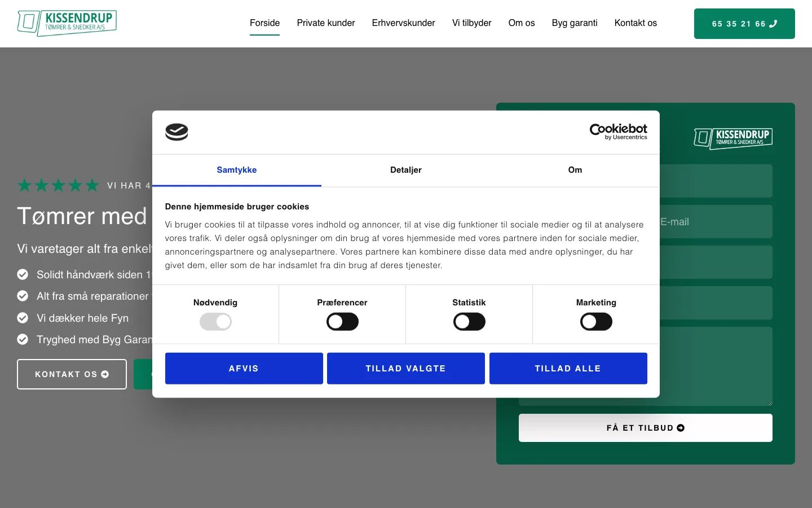Enable Statistik cookies toggle
The height and width of the screenshot is (508, 812).
pos(469,322)
